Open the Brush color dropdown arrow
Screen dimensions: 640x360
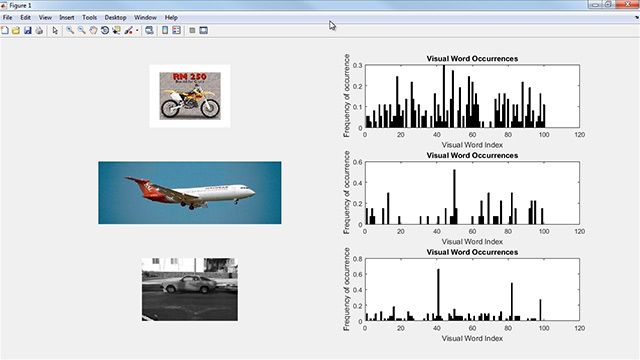click(x=137, y=31)
